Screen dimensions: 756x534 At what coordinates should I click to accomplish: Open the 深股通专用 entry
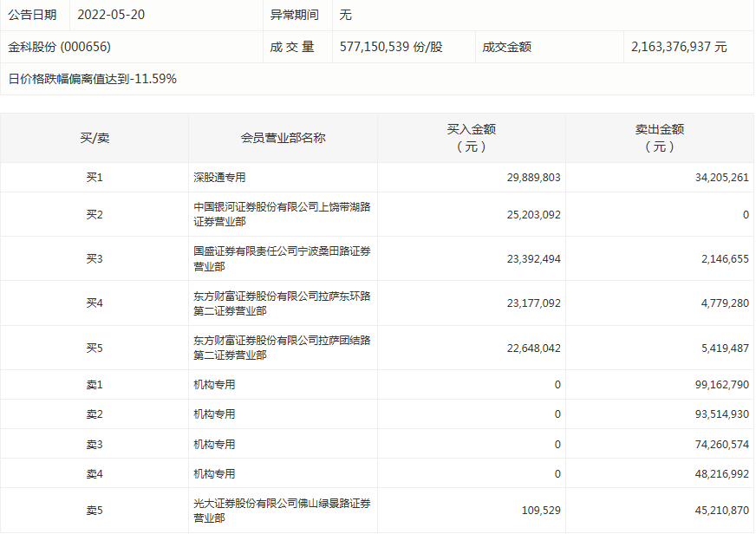[x=219, y=177]
